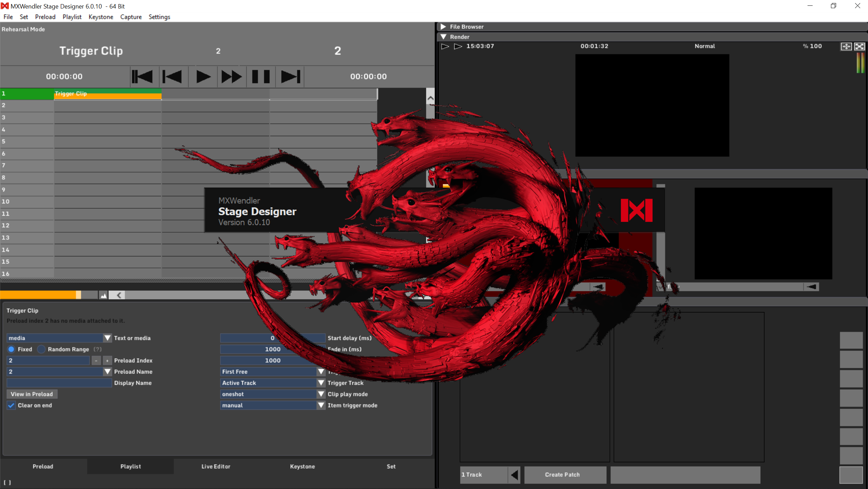Image resolution: width=868 pixels, height=489 pixels.
Task: Click the Rehearsal Mode label
Action: click(x=23, y=29)
